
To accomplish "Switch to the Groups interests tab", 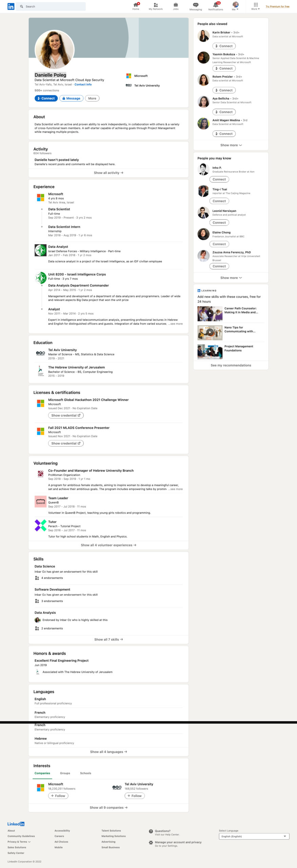I will click(65, 773).
